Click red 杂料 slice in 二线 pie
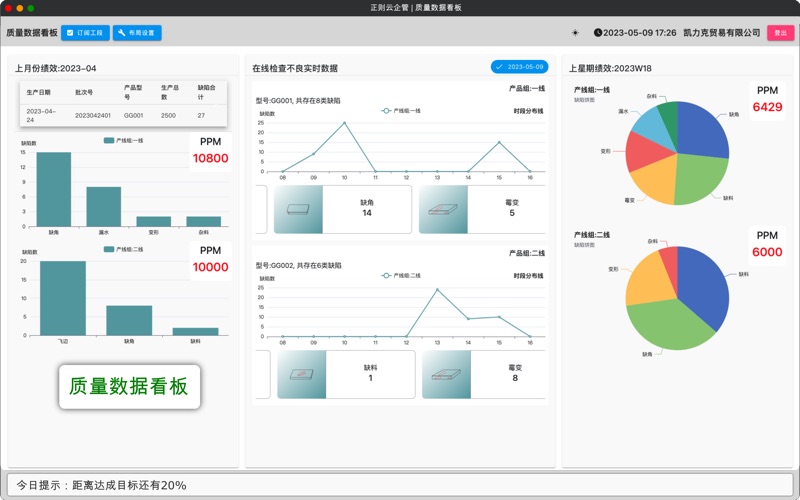 pyautogui.click(x=671, y=264)
